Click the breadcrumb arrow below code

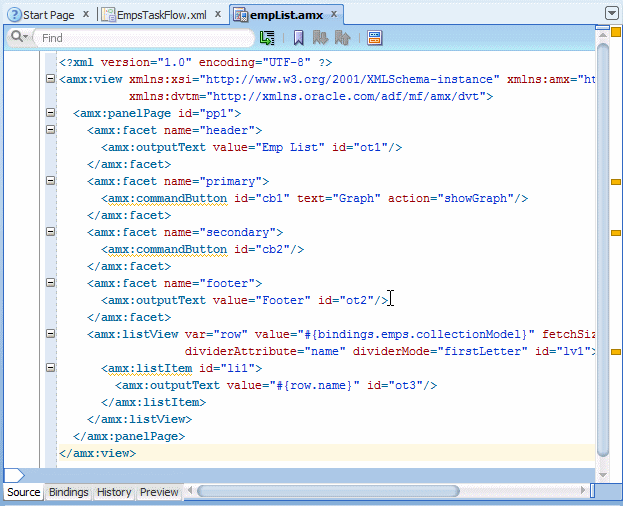[14, 475]
